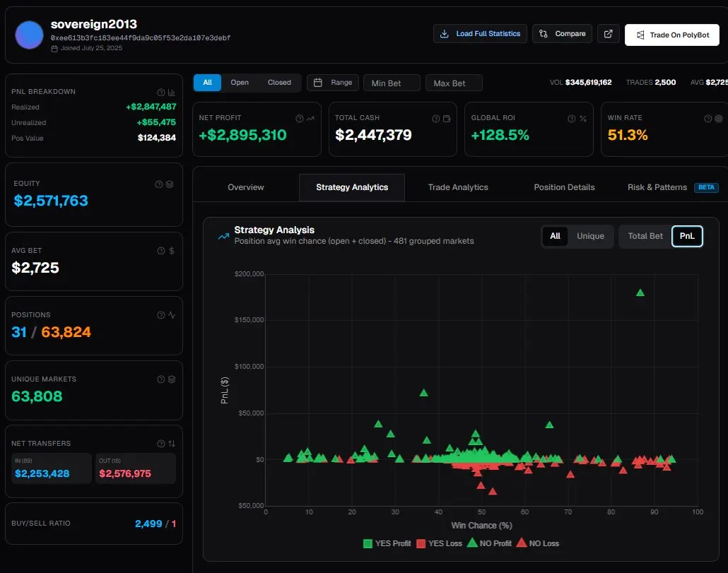Click the green YES Profit legend swatch
728x573 pixels.
tap(368, 543)
